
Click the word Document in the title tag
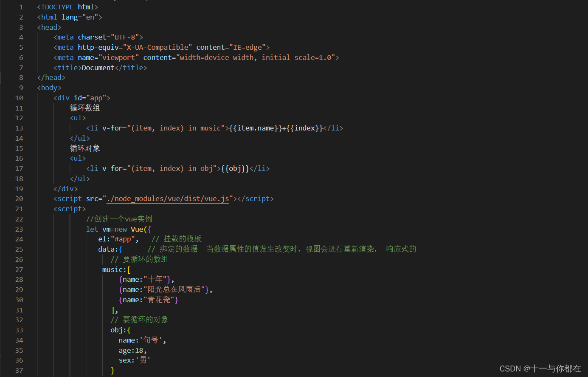pyautogui.click(x=98, y=68)
